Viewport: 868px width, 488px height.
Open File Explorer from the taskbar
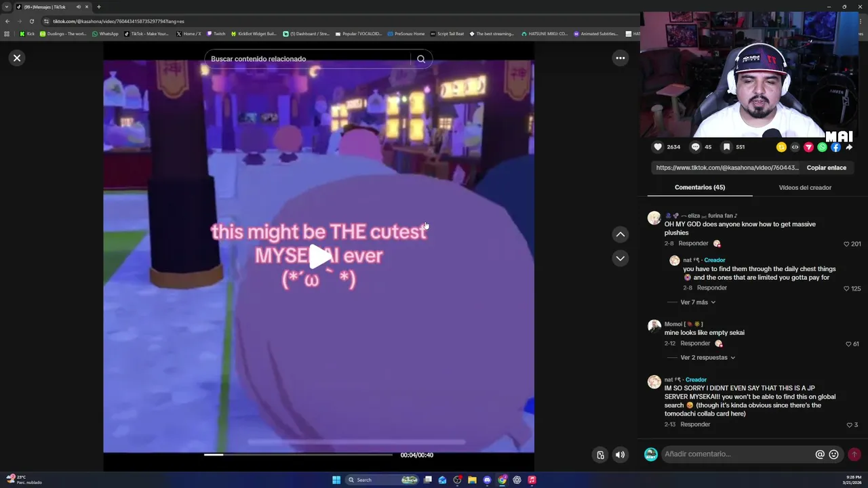(472, 480)
